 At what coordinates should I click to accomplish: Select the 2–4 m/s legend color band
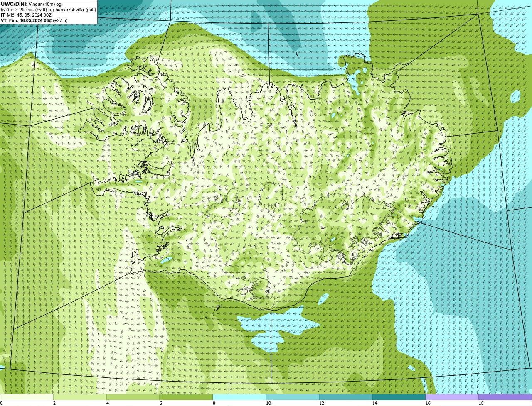pos(80,397)
